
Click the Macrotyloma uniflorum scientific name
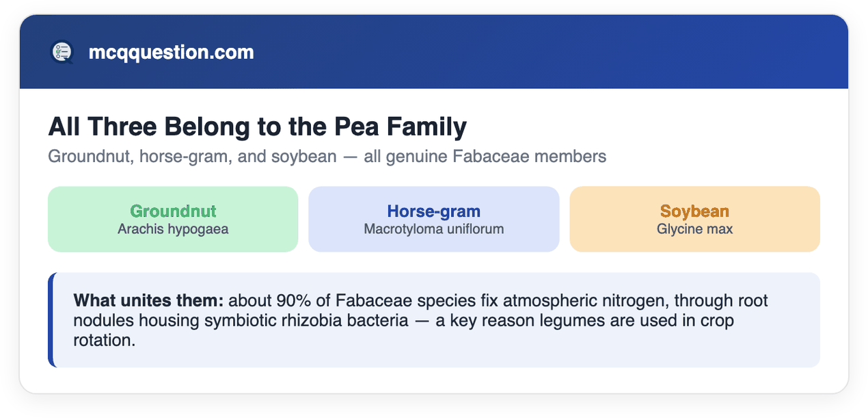[433, 228]
